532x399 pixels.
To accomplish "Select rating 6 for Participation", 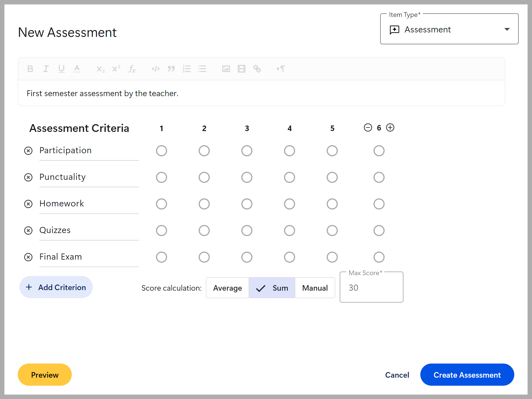I will (x=379, y=151).
